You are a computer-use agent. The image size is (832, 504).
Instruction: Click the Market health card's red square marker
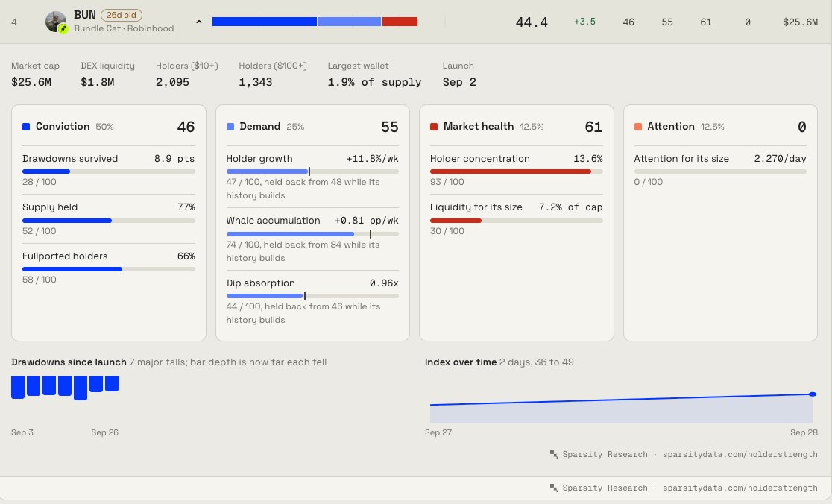pos(433,127)
